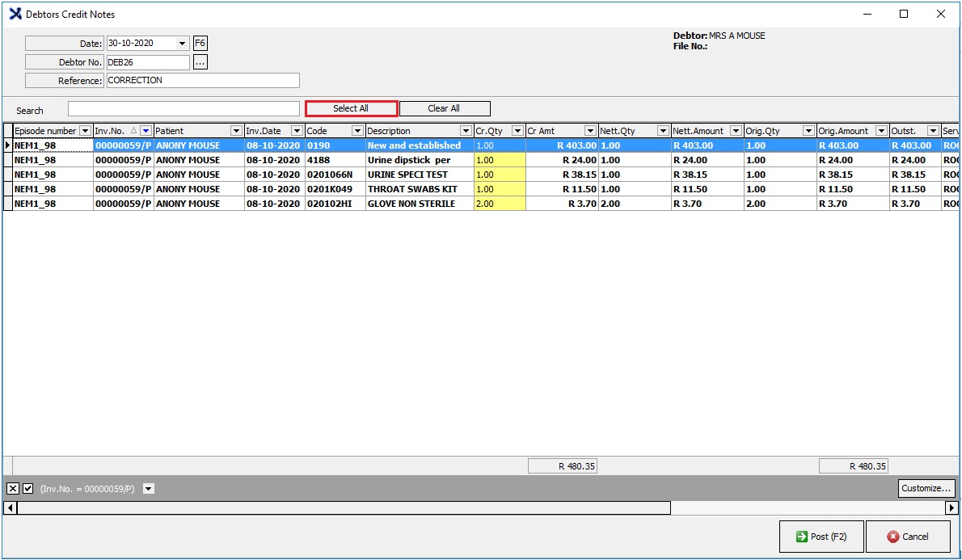Viewport: 962px width, 560px height.
Task: Click the Inv.No. sort arrow indicator
Action: tap(134, 131)
